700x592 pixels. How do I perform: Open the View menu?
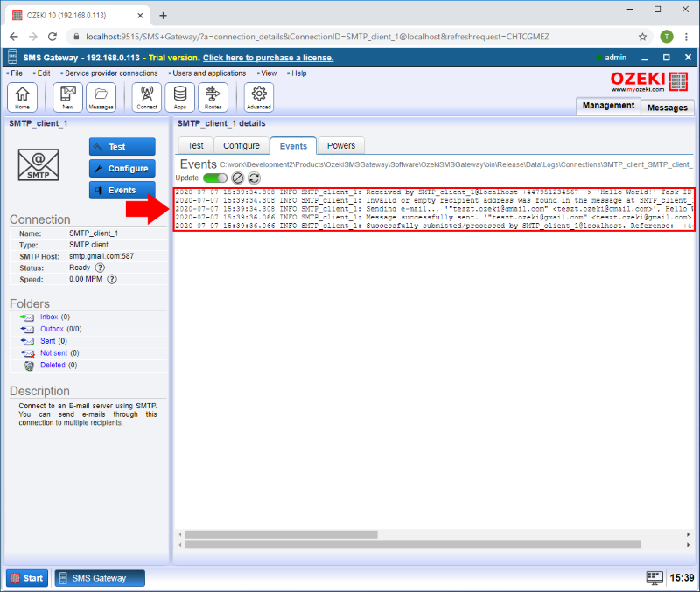coord(269,73)
